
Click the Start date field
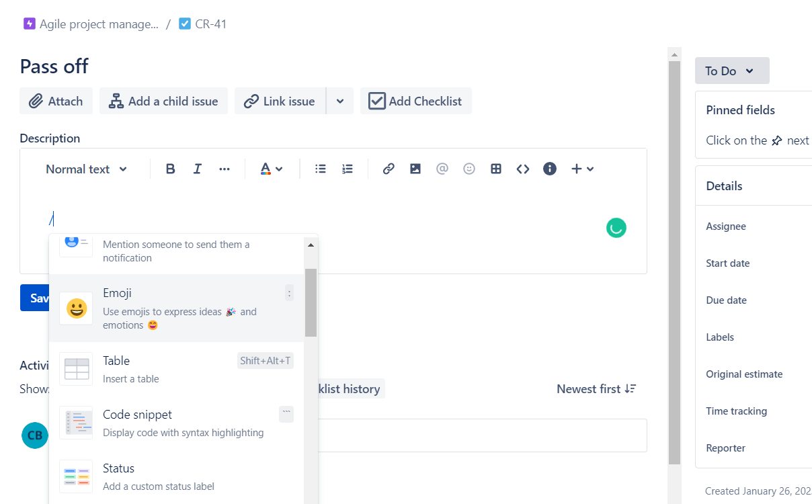[x=728, y=263]
